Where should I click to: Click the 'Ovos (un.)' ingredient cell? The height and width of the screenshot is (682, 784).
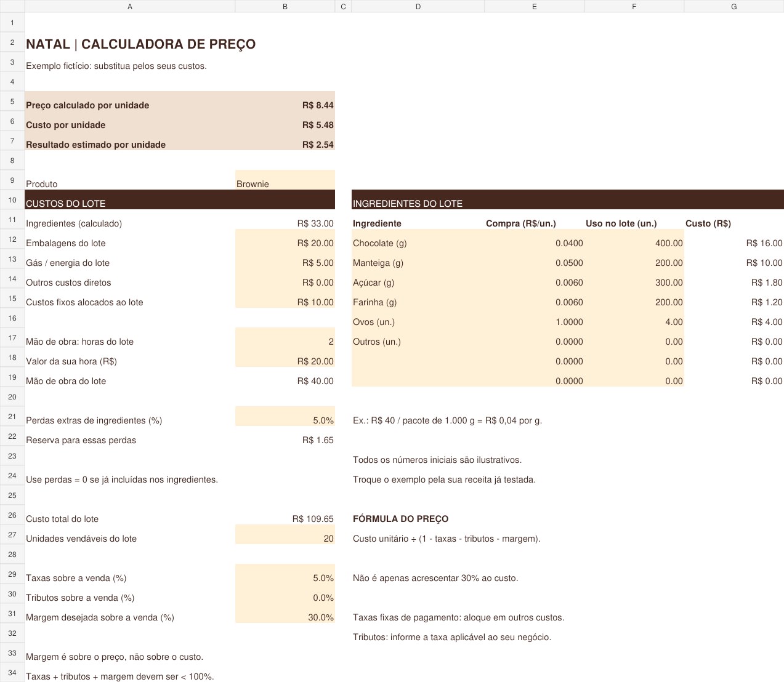(418, 318)
